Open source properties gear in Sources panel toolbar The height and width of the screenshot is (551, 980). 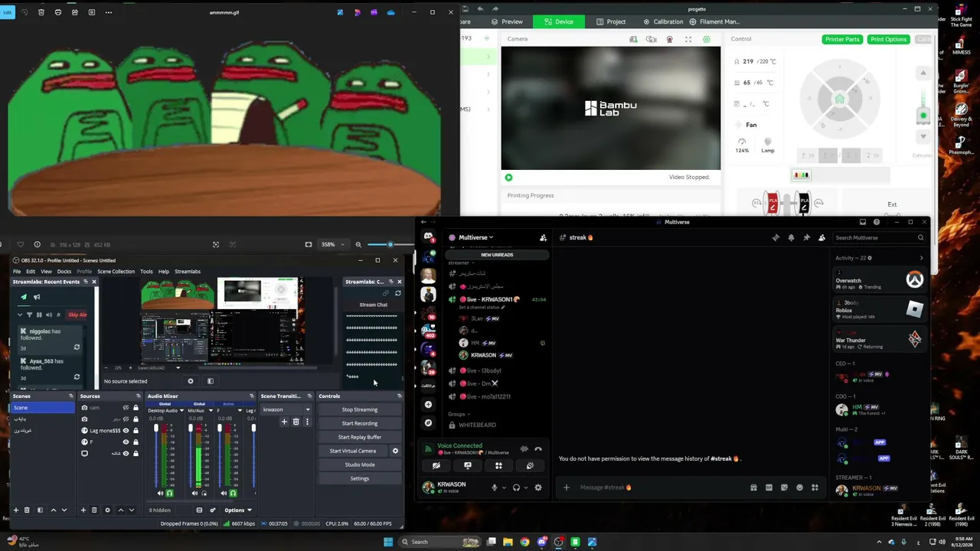(x=107, y=510)
